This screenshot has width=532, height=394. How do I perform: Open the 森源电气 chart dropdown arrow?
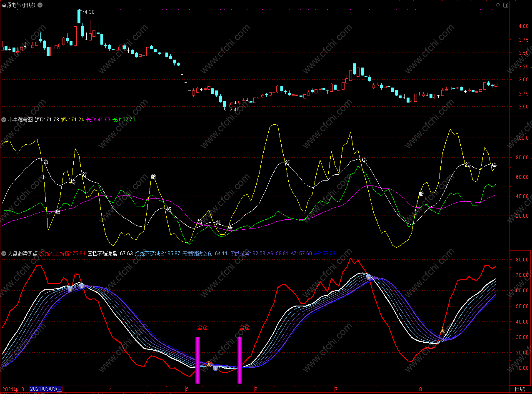(40, 5)
